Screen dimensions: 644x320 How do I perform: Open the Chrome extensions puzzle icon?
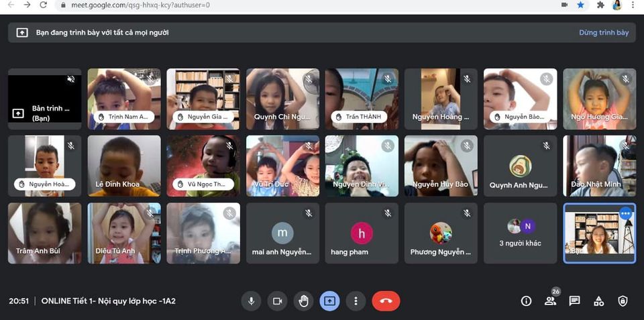pyautogui.click(x=600, y=5)
